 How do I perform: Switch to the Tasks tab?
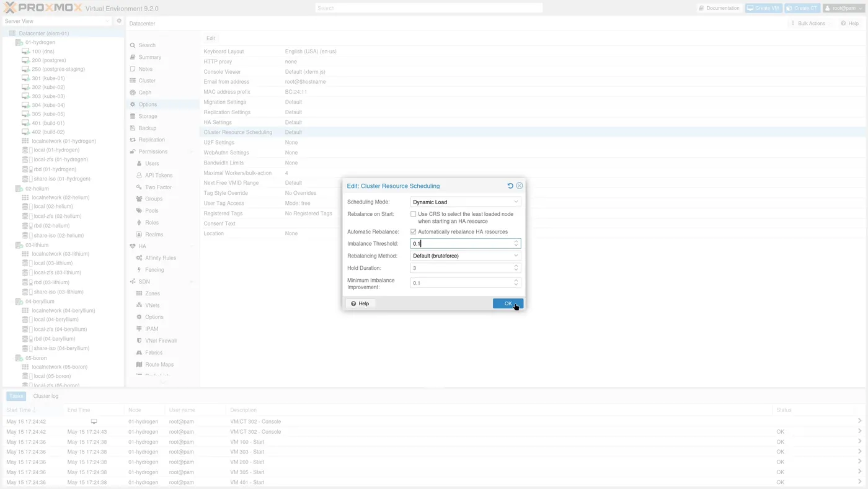point(16,396)
